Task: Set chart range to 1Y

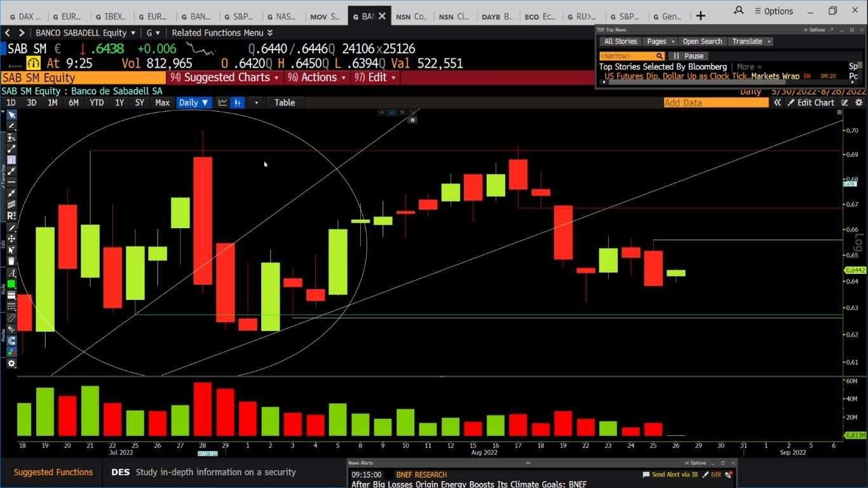Action: pos(119,102)
